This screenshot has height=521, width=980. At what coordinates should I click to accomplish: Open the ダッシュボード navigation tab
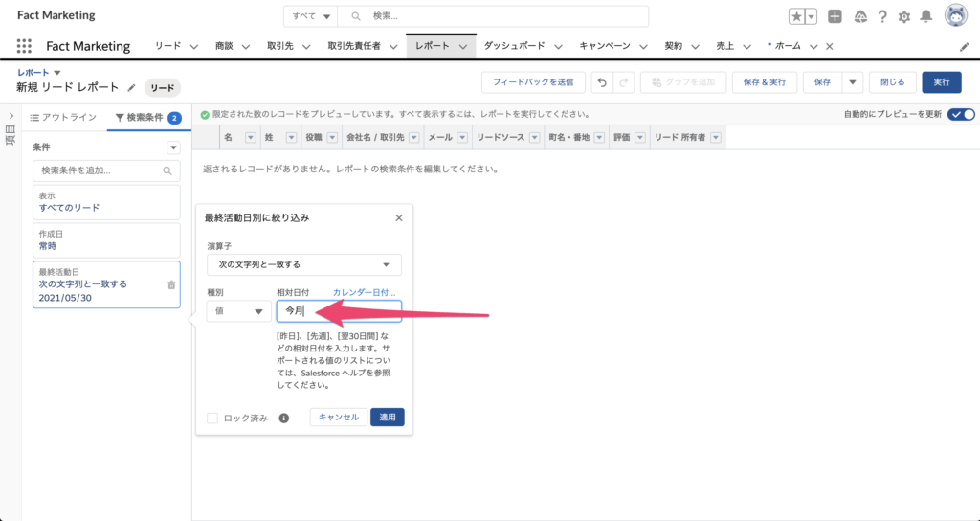point(514,46)
